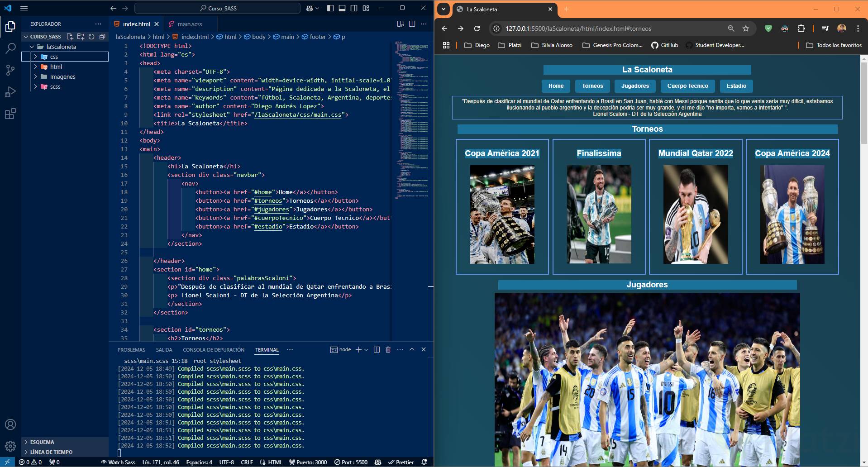Click the Jugadores nav button on webpage
The image size is (868, 467).
pyautogui.click(x=635, y=86)
